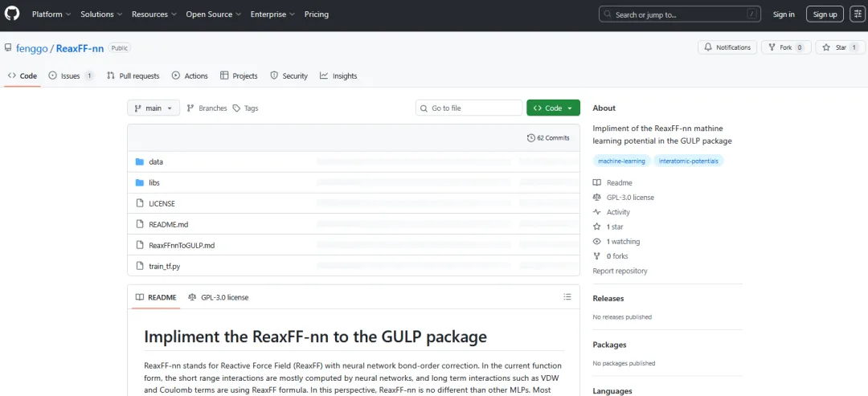The height and width of the screenshot is (396, 868).
Task: Click the star icon beside 1 star
Action: [596, 227]
